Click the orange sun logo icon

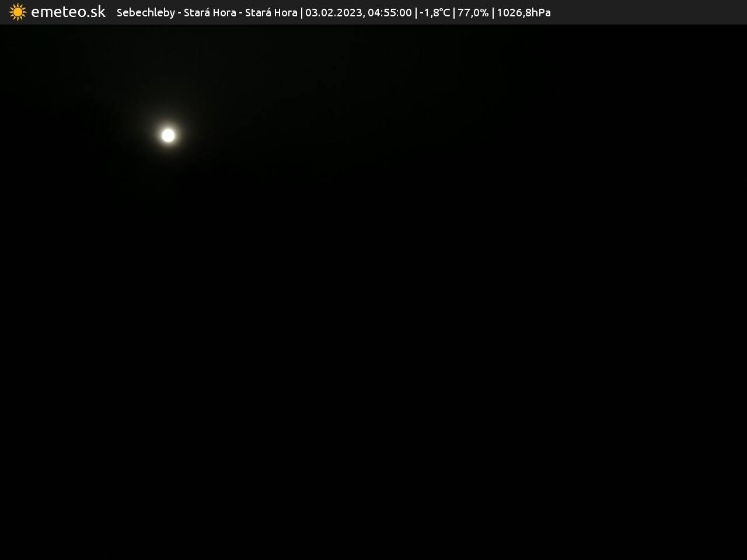(x=18, y=12)
